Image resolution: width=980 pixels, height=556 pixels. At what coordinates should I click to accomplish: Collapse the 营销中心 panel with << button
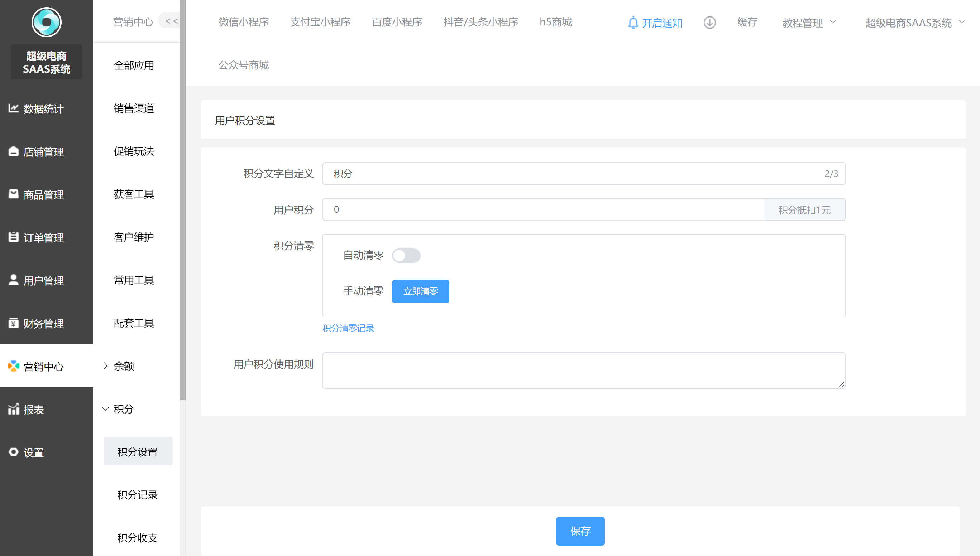point(171,21)
